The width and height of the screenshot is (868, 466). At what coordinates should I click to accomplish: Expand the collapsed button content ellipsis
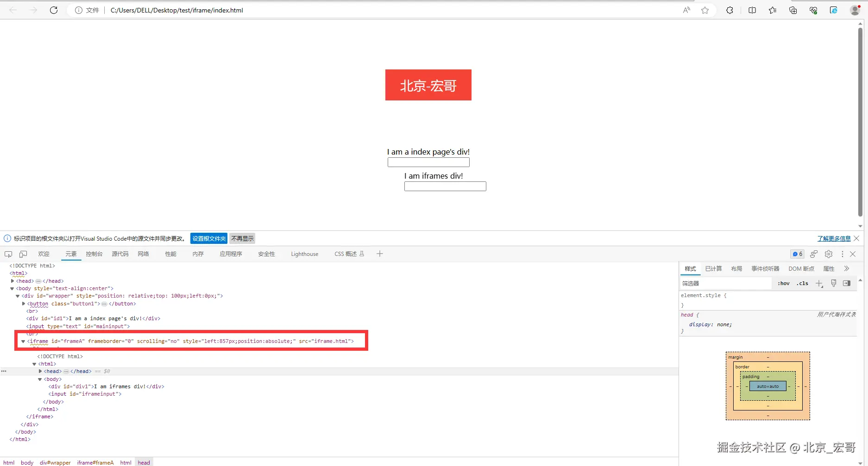coord(104,304)
